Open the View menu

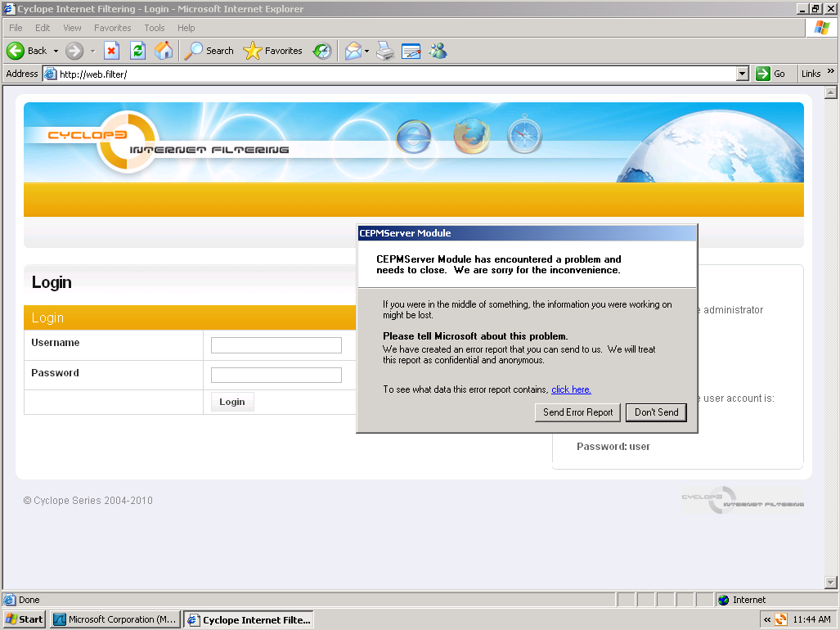point(72,28)
